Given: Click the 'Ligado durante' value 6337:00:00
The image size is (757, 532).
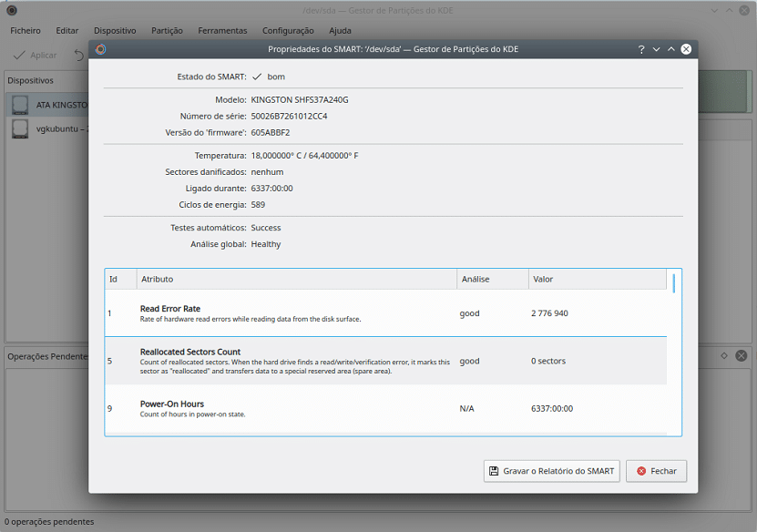Looking at the screenshot, I should click(x=271, y=189).
